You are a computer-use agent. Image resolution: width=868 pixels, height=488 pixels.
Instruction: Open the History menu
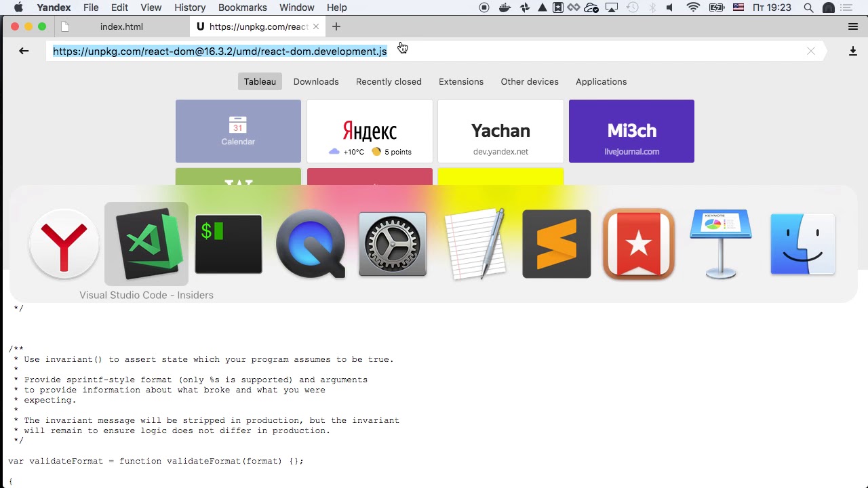(x=190, y=7)
